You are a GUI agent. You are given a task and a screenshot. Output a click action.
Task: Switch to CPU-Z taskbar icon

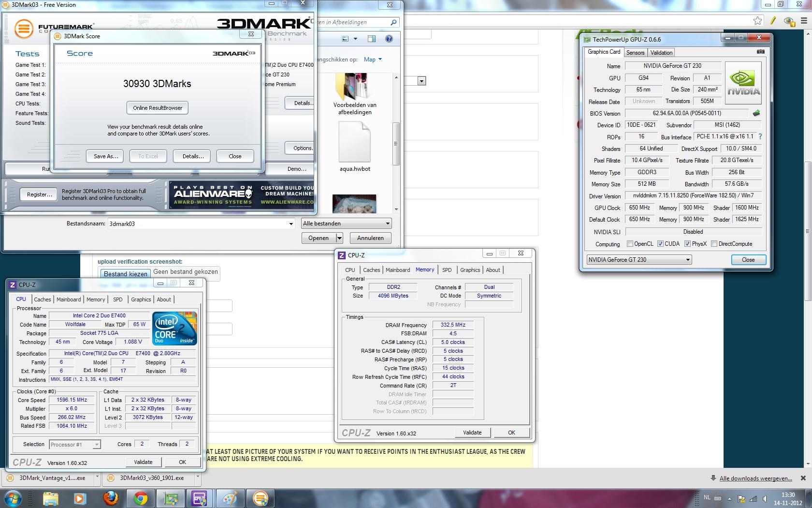coord(200,498)
